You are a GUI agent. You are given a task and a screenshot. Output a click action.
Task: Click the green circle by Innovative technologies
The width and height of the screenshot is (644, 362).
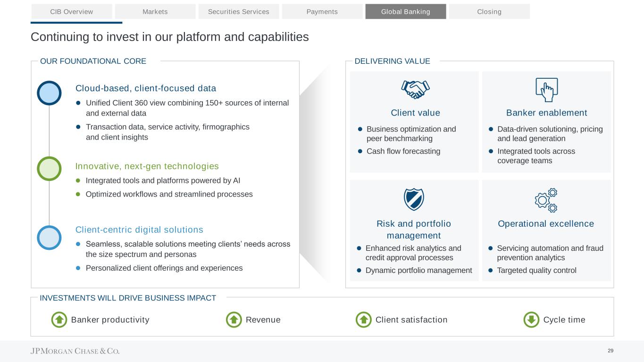pos(49,169)
